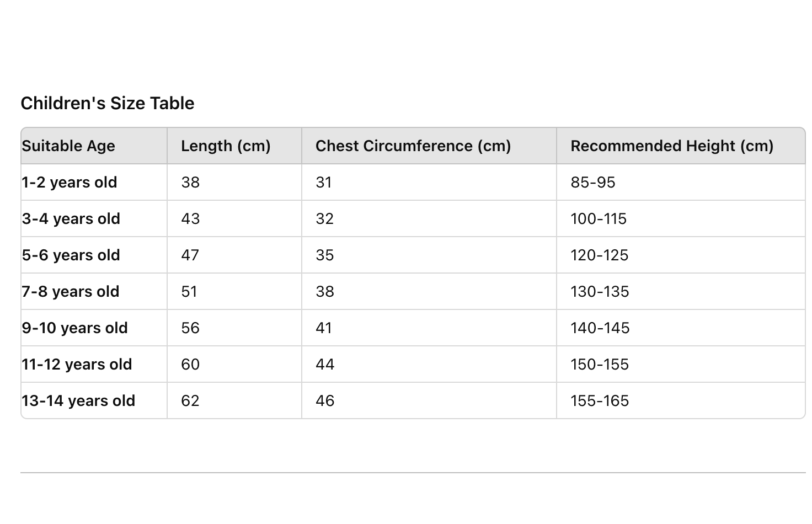This screenshot has width=812, height=524.
Task: Click the 85-95 recommended height cell
Action: click(681, 182)
